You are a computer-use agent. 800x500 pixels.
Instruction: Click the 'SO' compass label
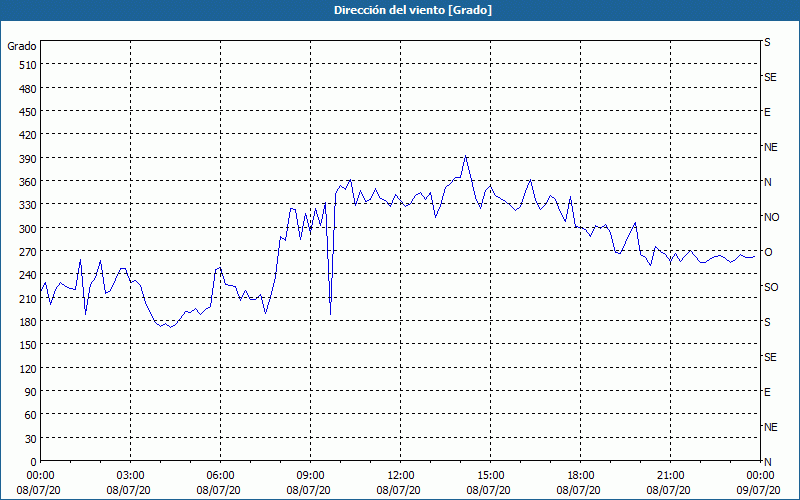click(x=771, y=287)
